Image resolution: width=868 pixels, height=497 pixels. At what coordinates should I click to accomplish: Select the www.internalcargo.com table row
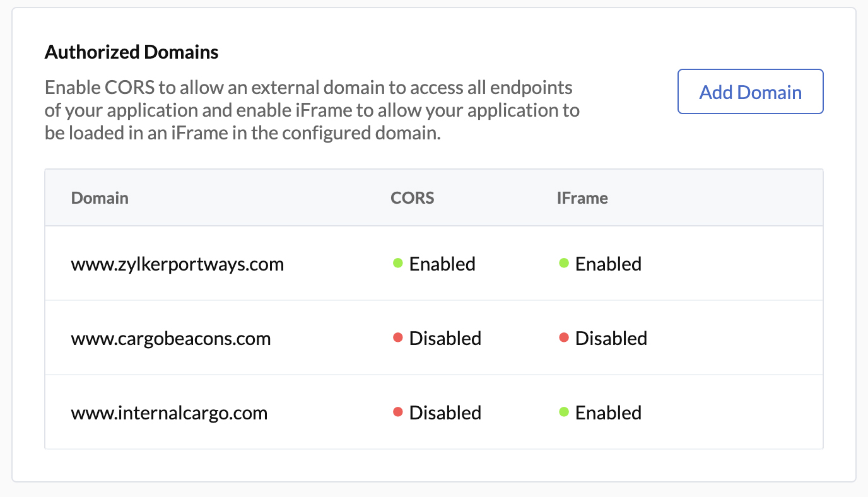[x=433, y=412]
